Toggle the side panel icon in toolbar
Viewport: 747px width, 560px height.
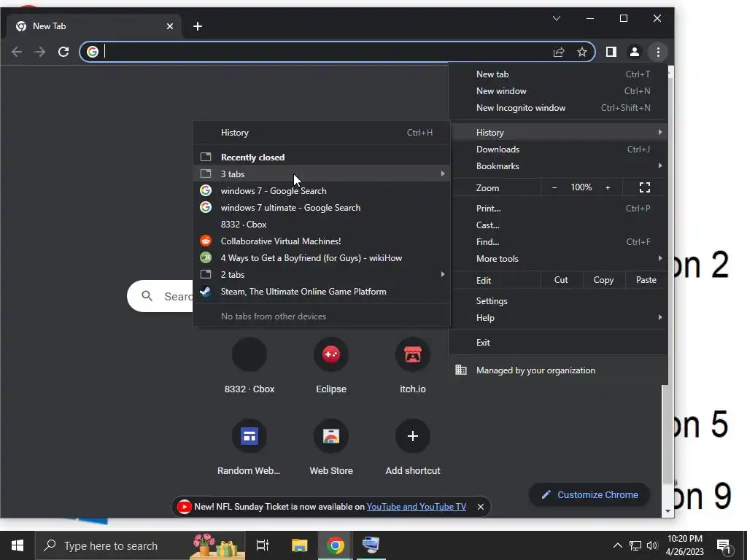point(611,52)
